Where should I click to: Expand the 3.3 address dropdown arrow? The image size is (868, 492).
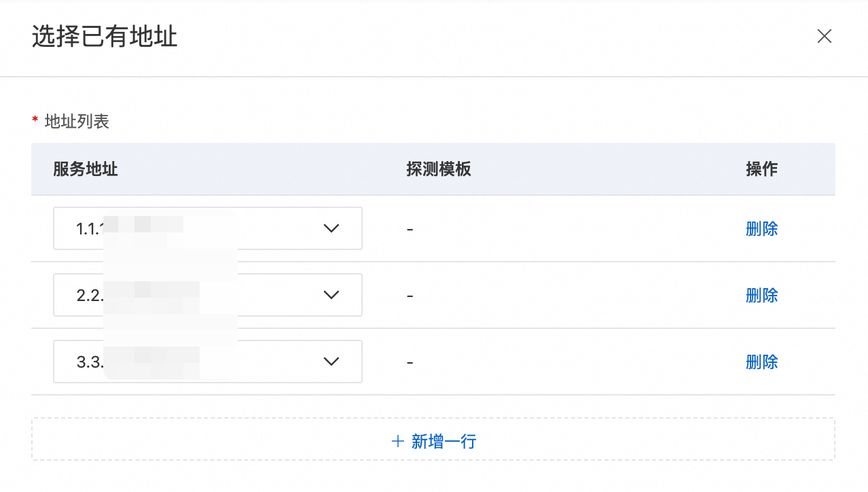[331, 362]
